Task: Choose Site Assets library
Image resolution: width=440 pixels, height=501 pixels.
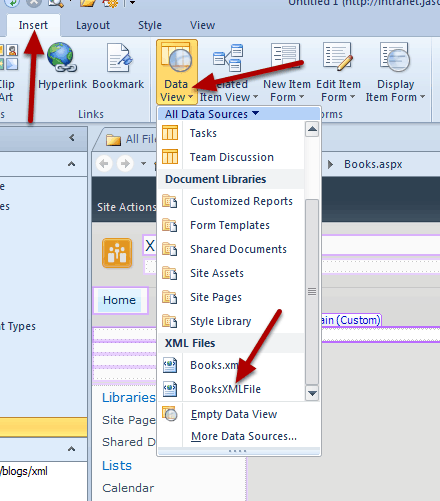Action: (x=231, y=273)
